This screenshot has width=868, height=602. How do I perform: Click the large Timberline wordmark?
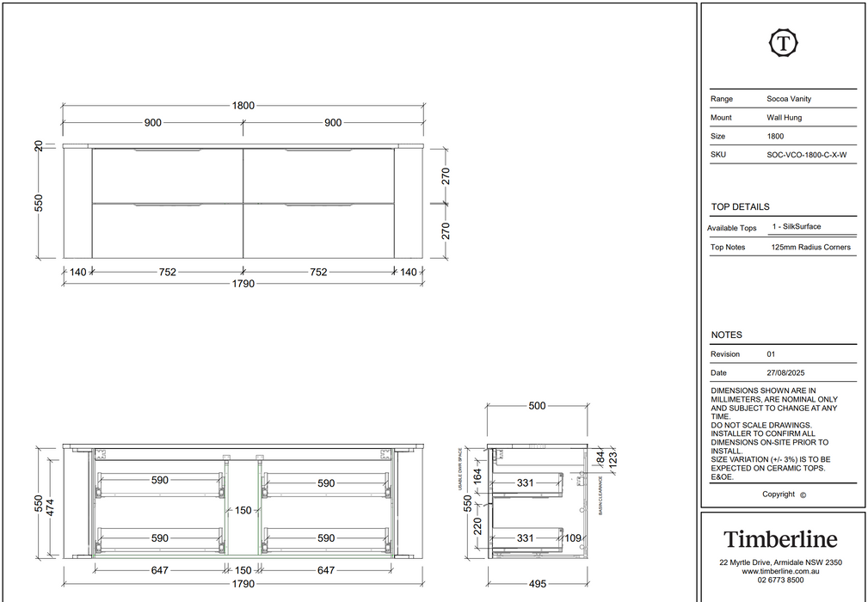pos(780,539)
